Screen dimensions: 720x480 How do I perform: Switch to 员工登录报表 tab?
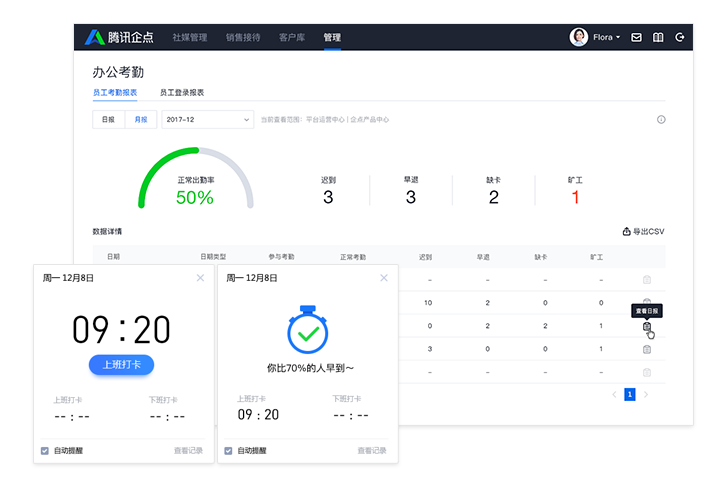[x=182, y=92]
